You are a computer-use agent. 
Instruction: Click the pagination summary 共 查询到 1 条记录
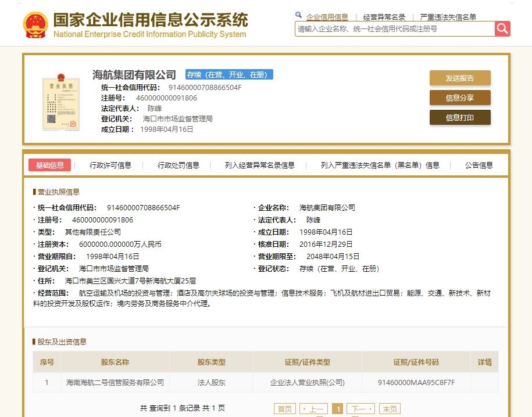[x=170, y=408]
